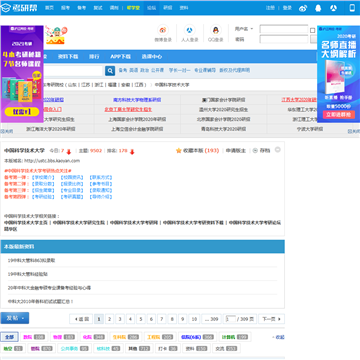Open 复试 in the top navigation
The image size is (360, 360).
98,8
